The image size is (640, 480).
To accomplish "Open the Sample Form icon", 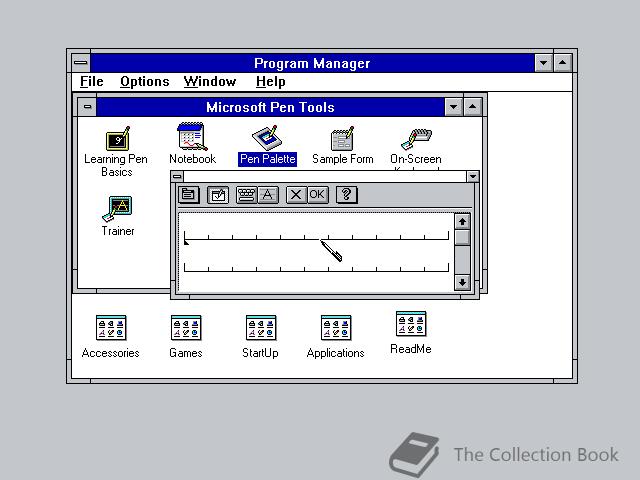I will (342, 139).
